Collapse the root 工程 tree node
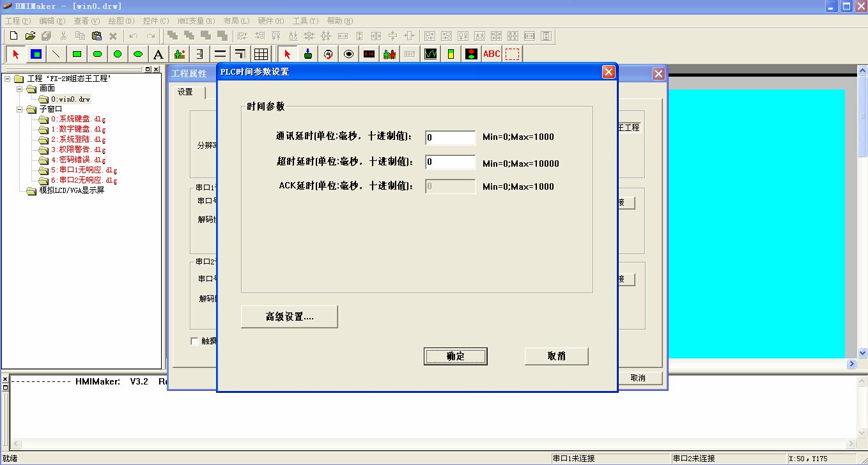The height and width of the screenshot is (465, 868). 8,79
